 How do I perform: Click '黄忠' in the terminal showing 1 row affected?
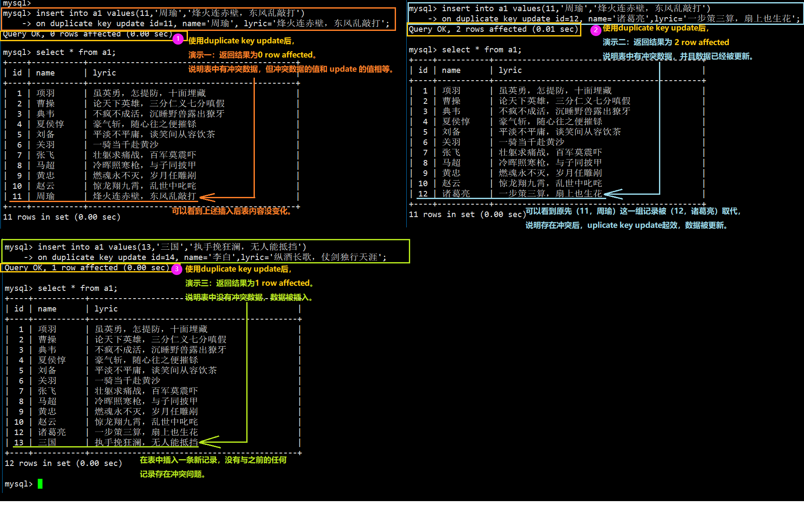pyautogui.click(x=47, y=412)
